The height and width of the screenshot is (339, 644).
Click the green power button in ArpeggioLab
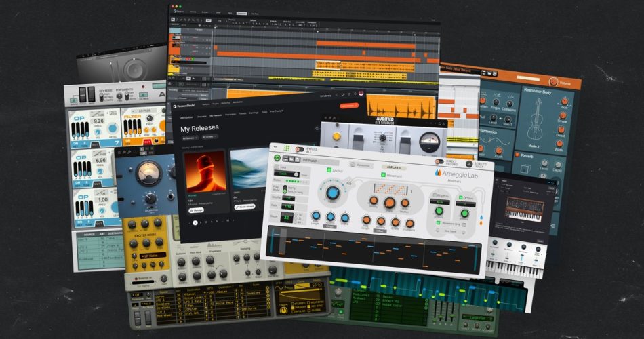tap(277, 159)
